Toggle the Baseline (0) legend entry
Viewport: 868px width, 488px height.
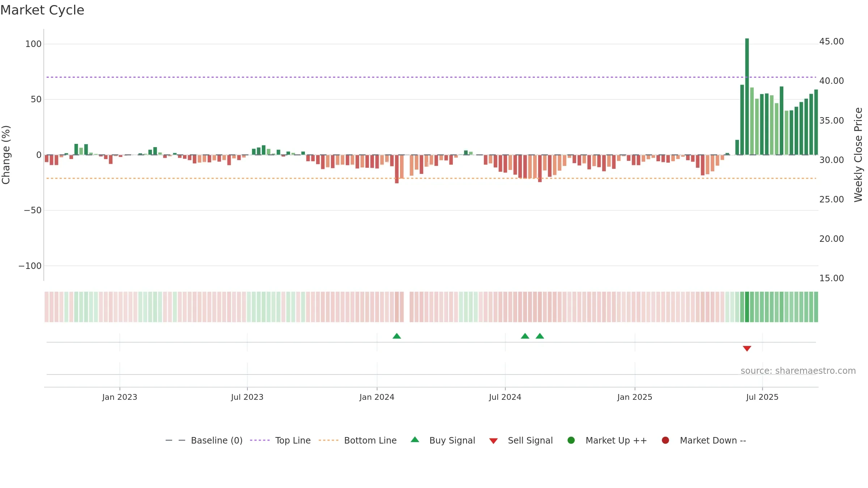204,440
